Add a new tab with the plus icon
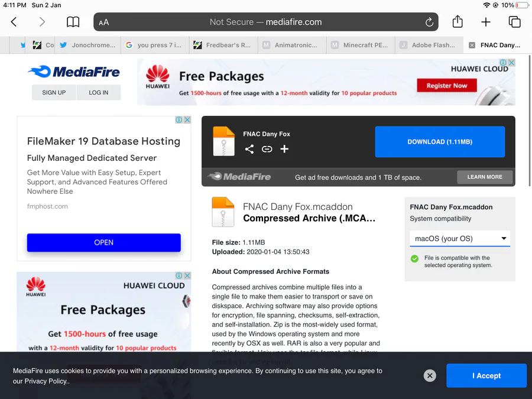532x399 pixels. click(486, 22)
